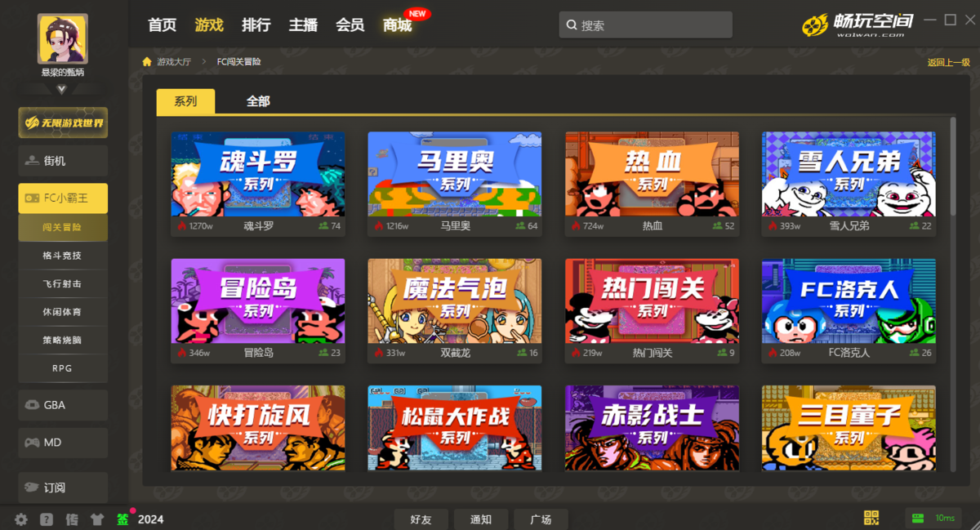
Task: Select 飞行射击 subcategory in sidebar
Action: [x=63, y=284]
